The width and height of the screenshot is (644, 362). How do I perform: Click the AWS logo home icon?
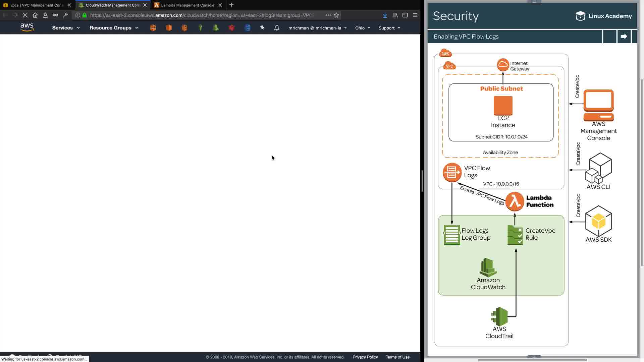[x=27, y=27]
